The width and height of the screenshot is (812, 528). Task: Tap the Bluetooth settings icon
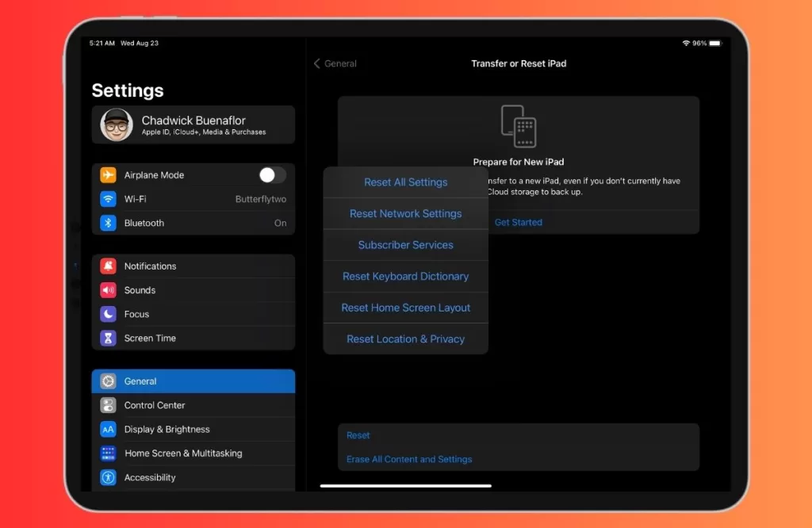(108, 223)
